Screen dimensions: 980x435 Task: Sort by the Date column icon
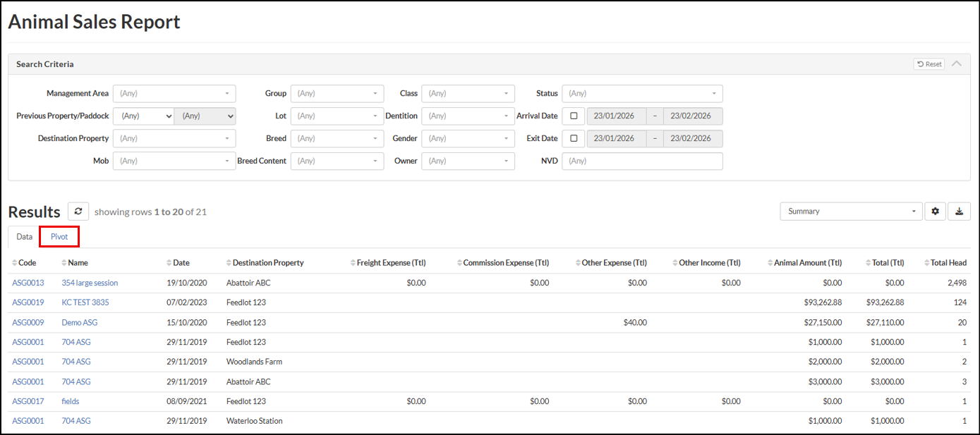tap(169, 263)
